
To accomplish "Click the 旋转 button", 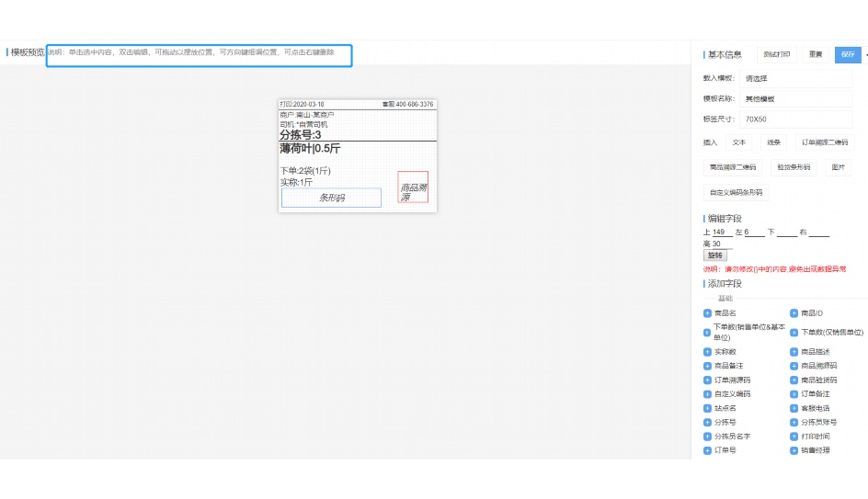I will point(714,255).
